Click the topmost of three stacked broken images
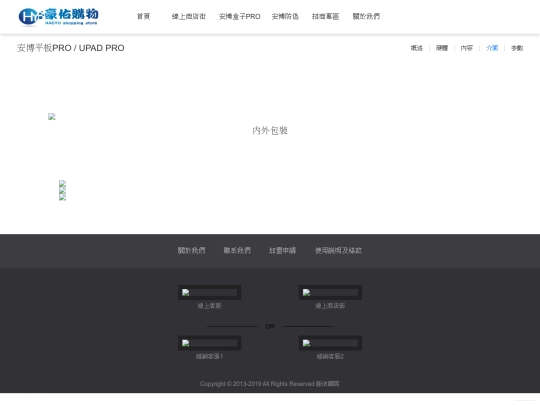This screenshot has height=405, width=540. coord(62,183)
